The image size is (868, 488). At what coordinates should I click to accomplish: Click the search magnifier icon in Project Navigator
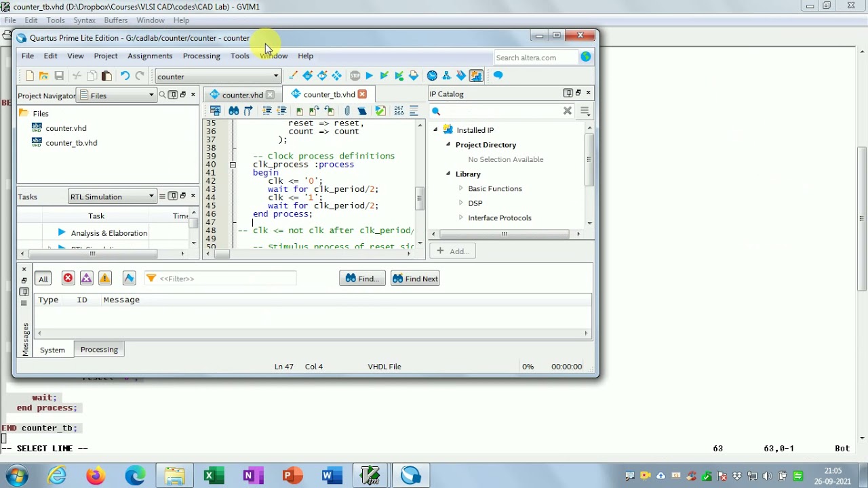(162, 95)
